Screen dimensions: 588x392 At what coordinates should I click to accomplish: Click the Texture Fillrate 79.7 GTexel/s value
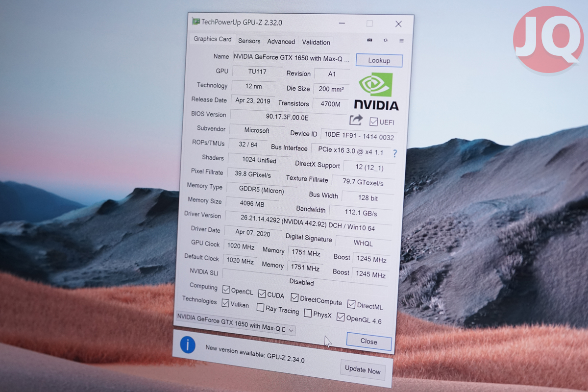pyautogui.click(x=363, y=182)
